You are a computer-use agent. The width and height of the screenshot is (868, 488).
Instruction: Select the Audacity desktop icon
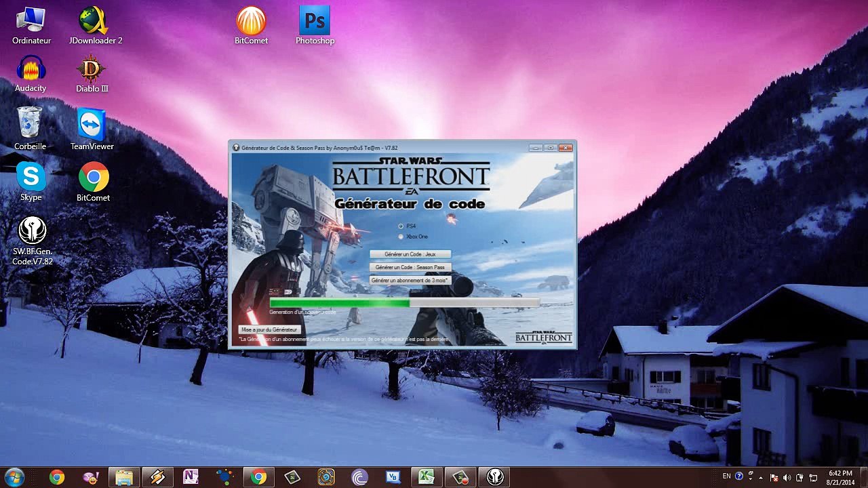pos(31,73)
